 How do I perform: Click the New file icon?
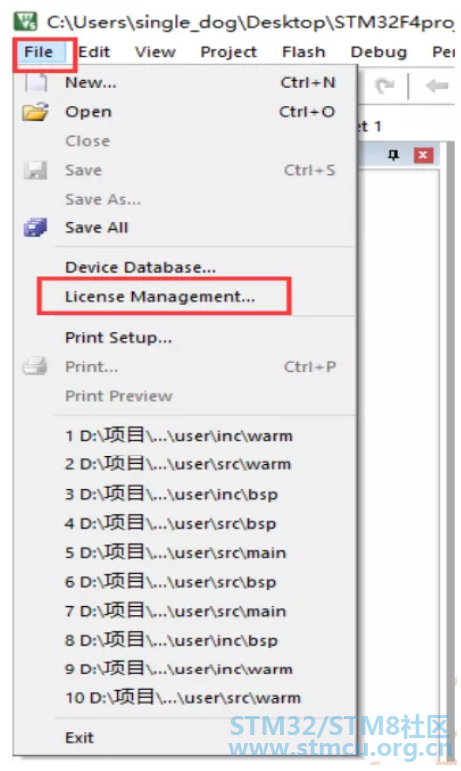click(x=36, y=82)
